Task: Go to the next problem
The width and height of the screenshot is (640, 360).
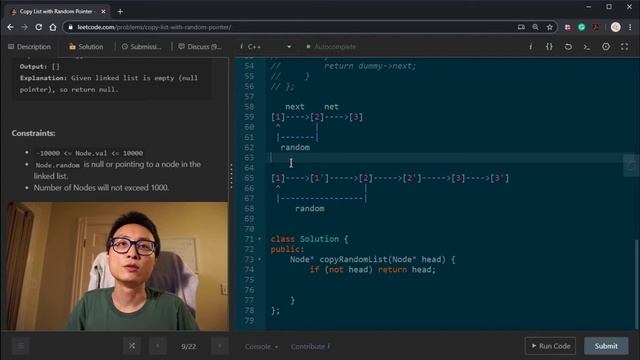Action: pyautogui.click(x=220, y=346)
